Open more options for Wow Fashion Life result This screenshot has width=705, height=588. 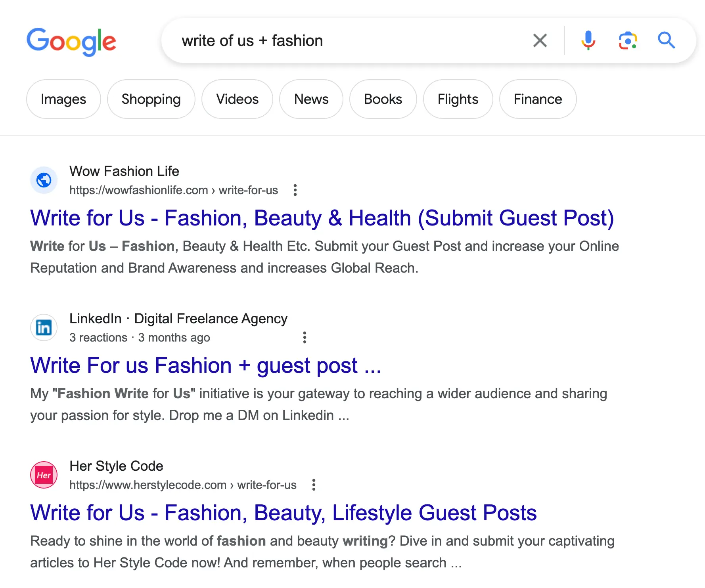tap(295, 190)
